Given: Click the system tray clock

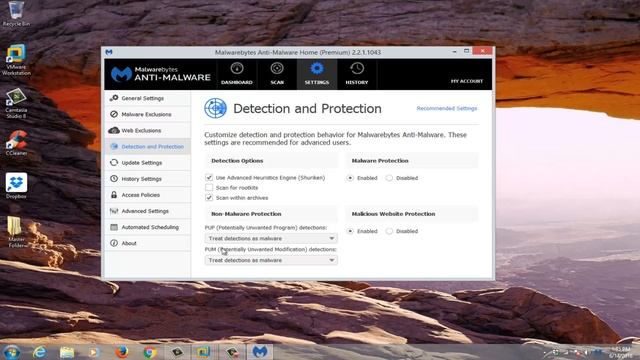Looking at the screenshot, I should 620,352.
